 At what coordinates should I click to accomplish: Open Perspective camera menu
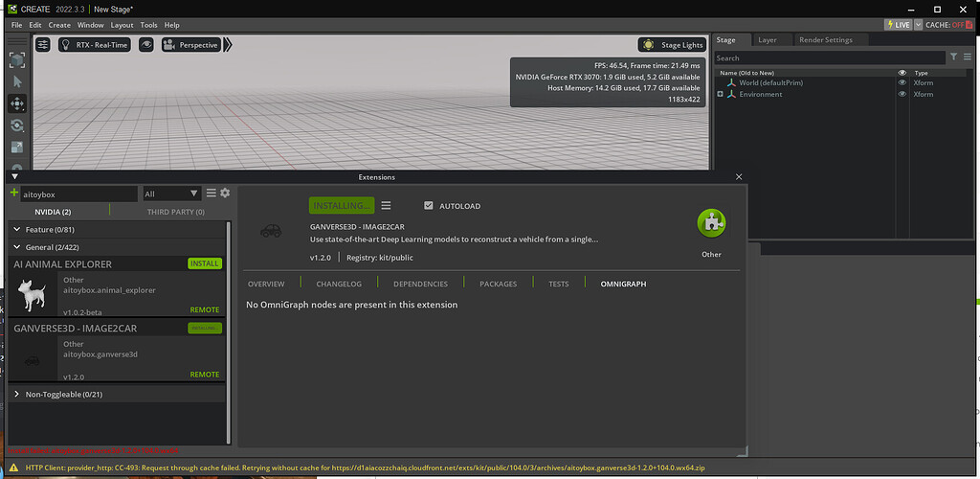(x=191, y=45)
